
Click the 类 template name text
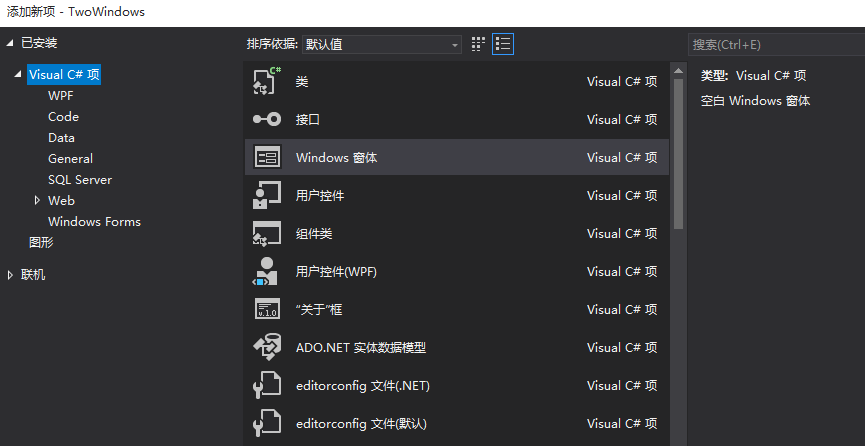tap(302, 82)
